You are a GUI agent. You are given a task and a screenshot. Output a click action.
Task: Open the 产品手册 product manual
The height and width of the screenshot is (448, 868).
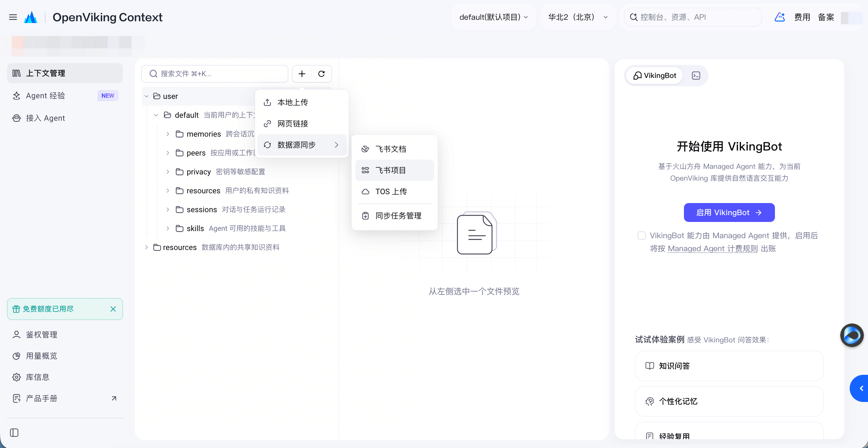65,398
